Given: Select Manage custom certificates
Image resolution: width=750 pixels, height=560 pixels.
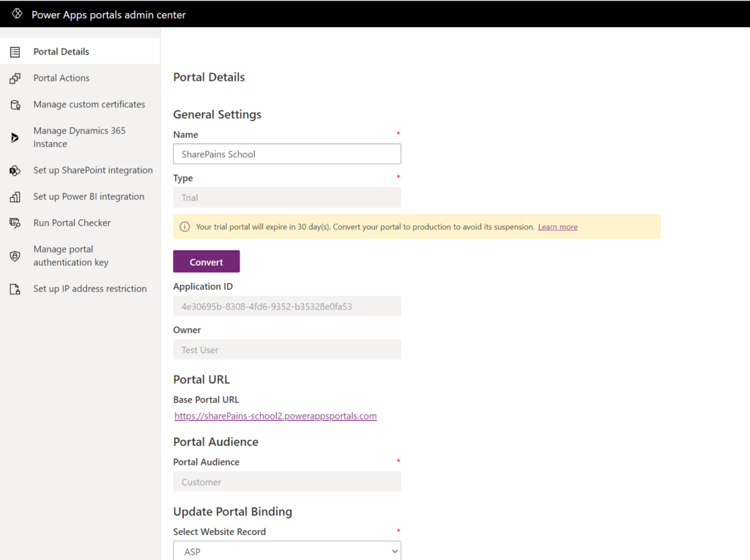Looking at the screenshot, I should pyautogui.click(x=80, y=104).
